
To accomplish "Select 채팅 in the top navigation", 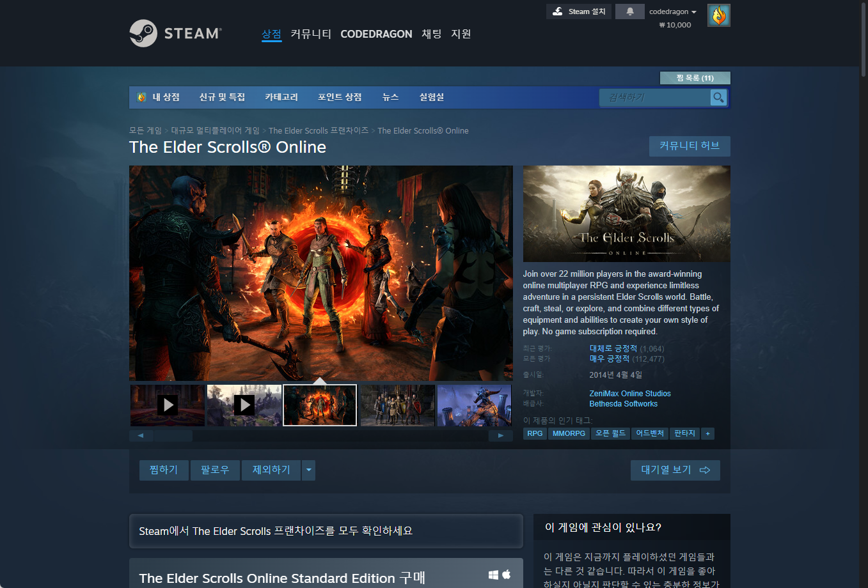I will 432,34.
